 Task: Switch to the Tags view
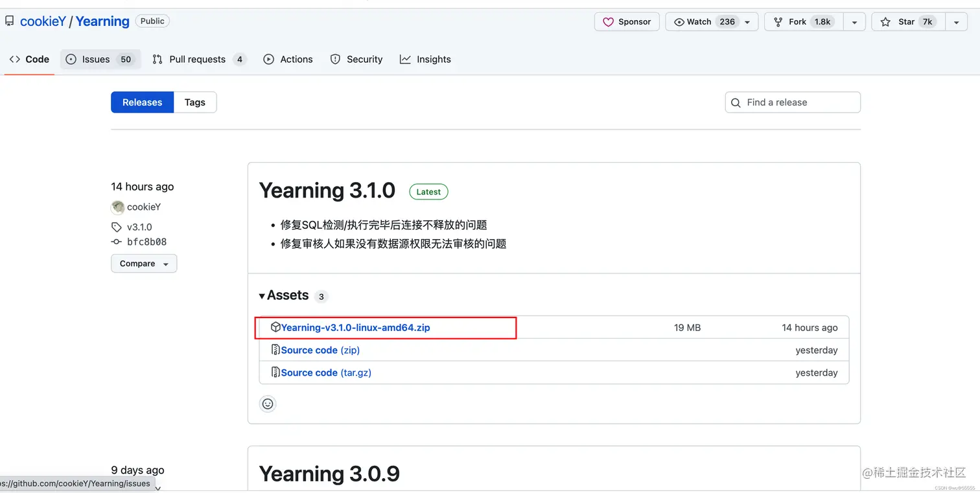click(x=194, y=102)
